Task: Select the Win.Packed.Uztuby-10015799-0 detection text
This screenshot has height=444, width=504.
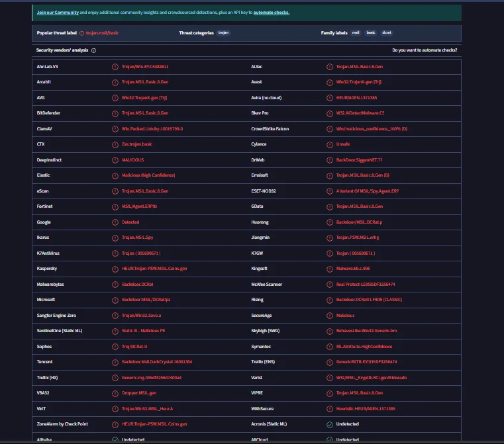Action: (152, 129)
